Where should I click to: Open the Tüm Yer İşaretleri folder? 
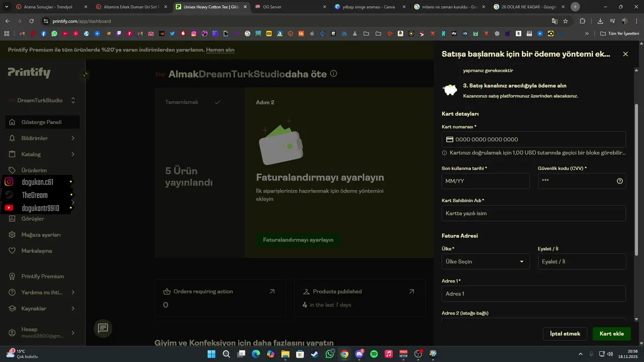(620, 34)
